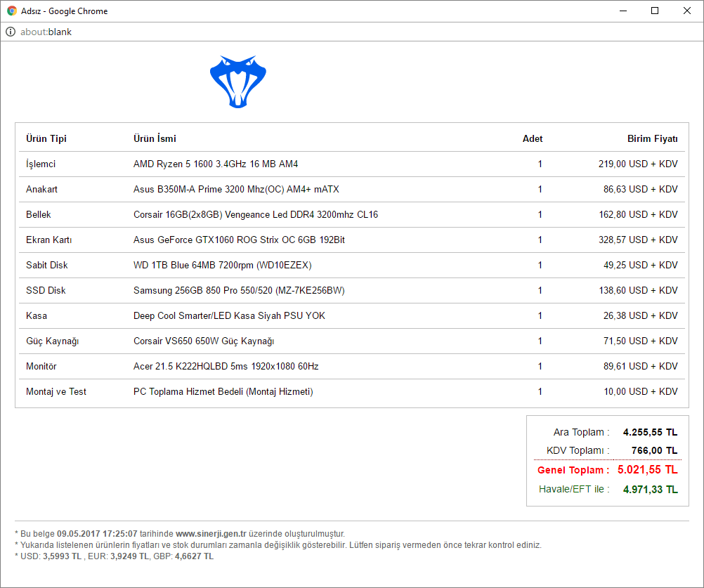
Task: Select the Güç Kaynağı row label
Action: point(53,341)
